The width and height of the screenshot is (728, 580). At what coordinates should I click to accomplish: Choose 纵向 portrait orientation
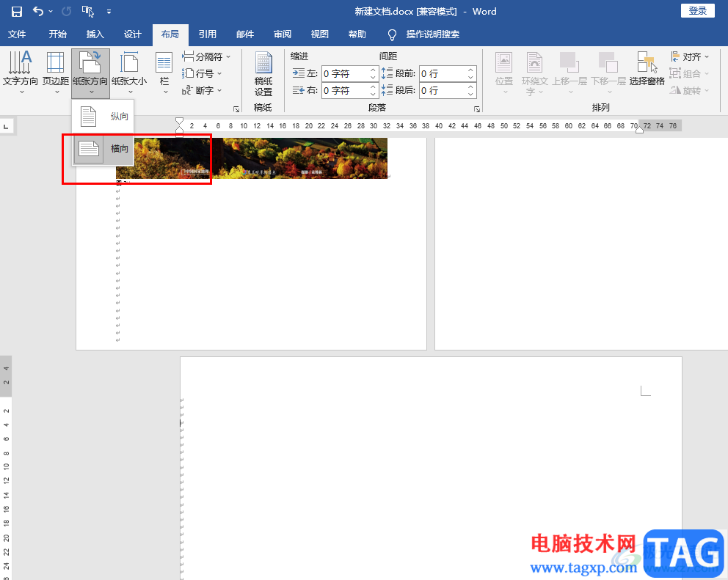(x=103, y=116)
